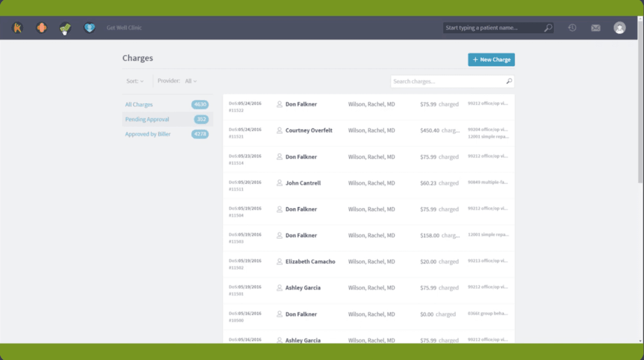Open the blue diamond module icon

pos(90,27)
